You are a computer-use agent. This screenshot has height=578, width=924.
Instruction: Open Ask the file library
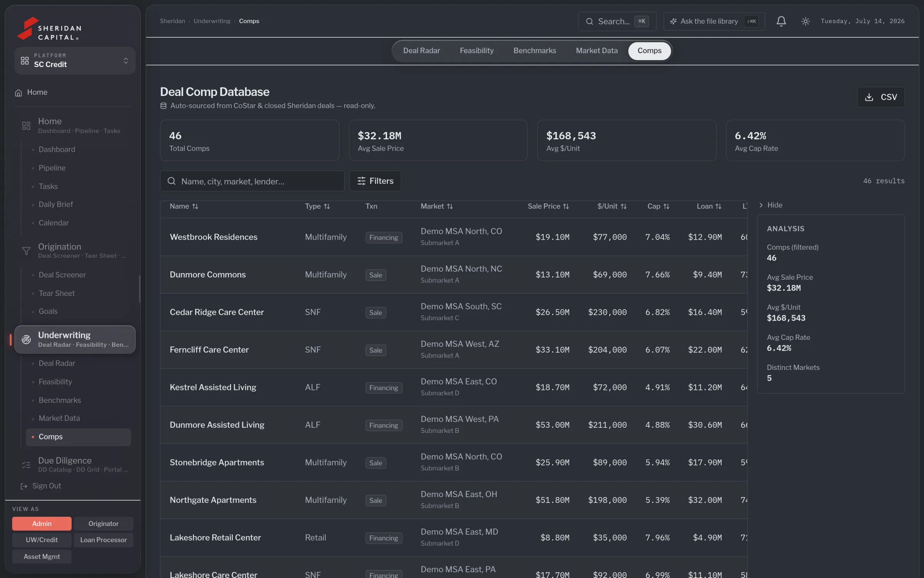[x=714, y=22]
